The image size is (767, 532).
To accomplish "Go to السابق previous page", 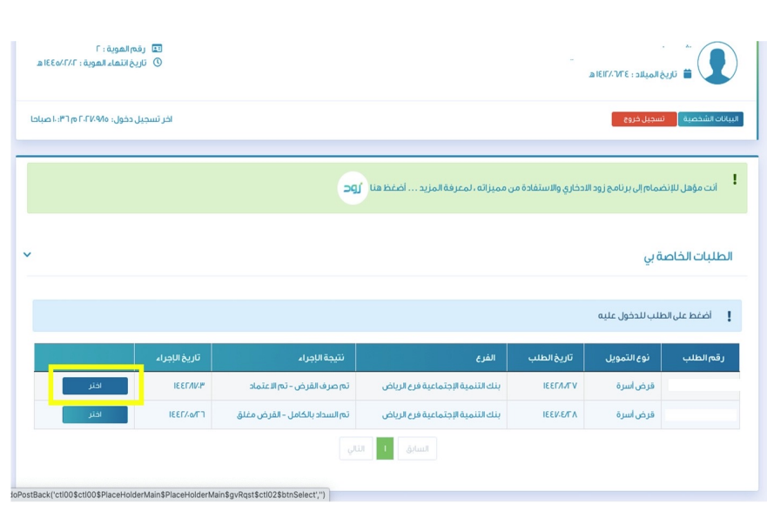I will [417, 448].
